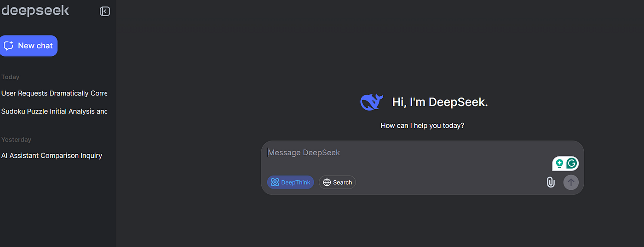Toggle the web Search option
The image size is (644, 247).
click(337, 182)
